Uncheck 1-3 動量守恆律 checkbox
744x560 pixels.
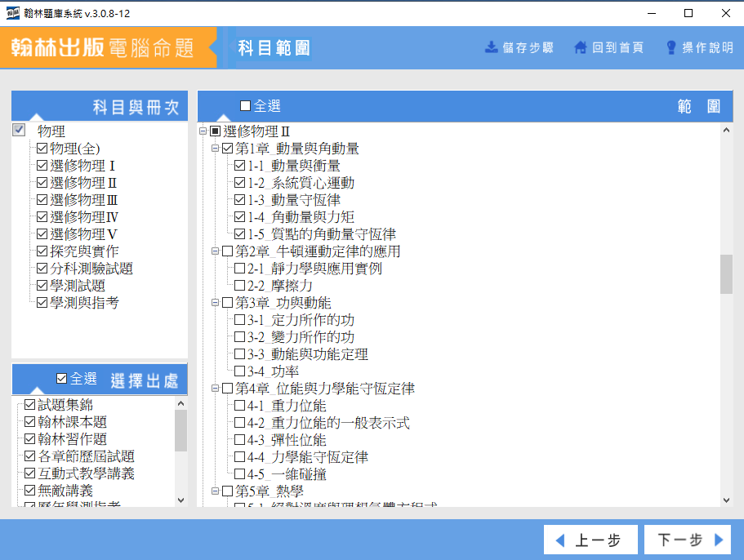[239, 200]
